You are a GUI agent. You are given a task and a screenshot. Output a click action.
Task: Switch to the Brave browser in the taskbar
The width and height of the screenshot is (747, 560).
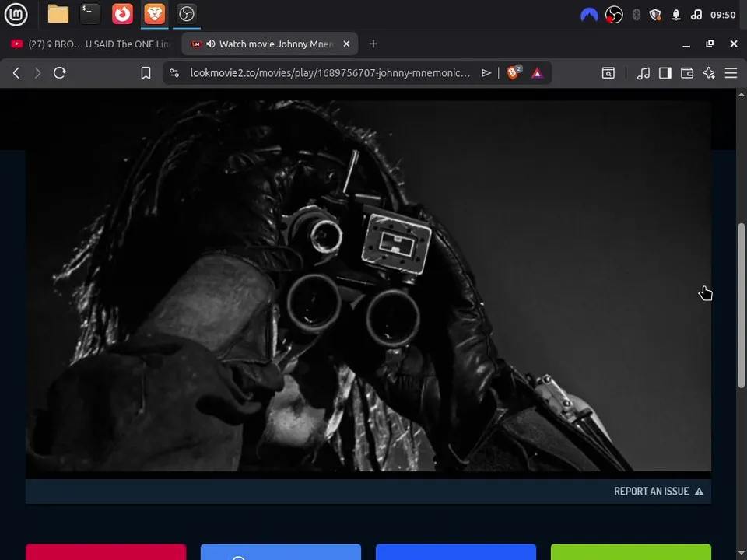click(x=154, y=14)
